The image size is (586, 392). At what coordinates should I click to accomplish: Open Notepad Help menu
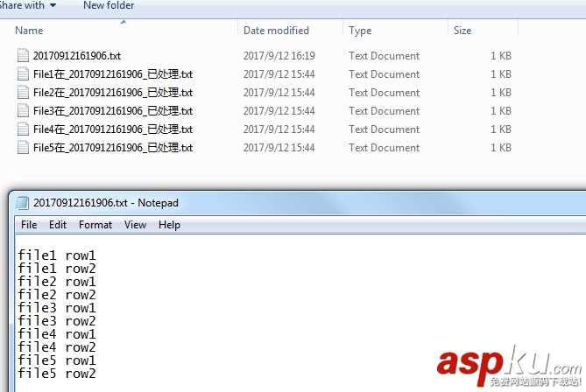(x=169, y=225)
